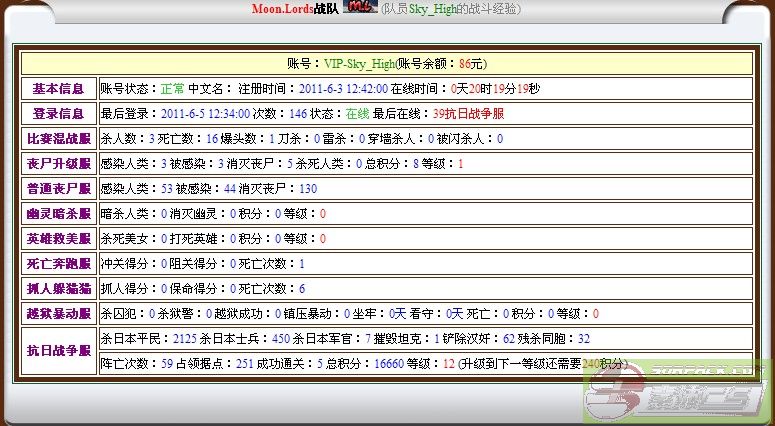775x426 pixels.
Task: Open the 抗日战争服 section label
Action: tap(59, 351)
